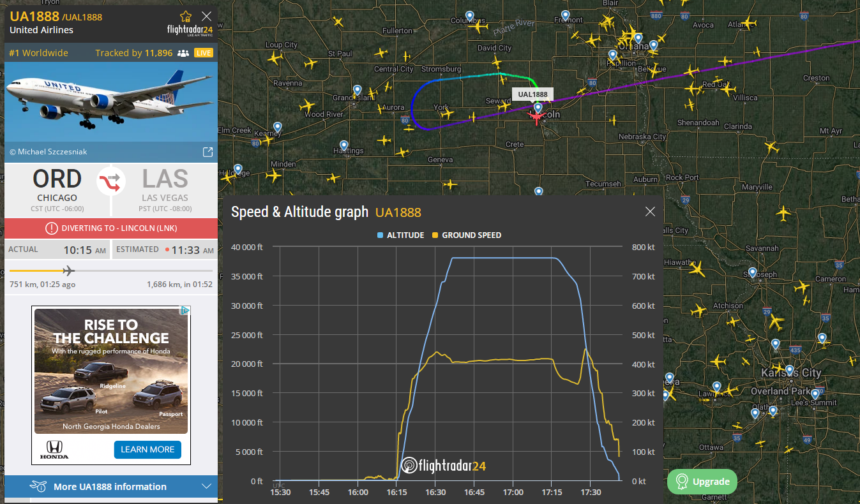Select yellow aircraft near Bethany

click(x=784, y=214)
